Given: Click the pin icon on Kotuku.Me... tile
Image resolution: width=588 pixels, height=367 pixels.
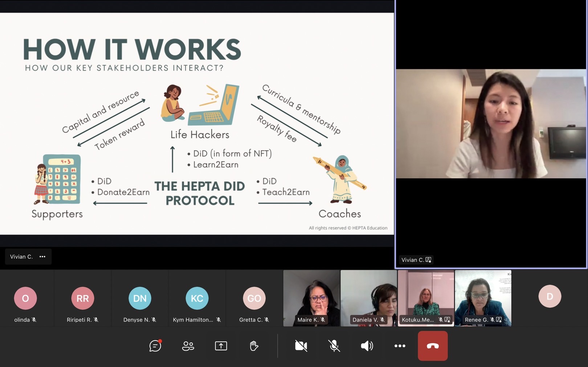Looking at the screenshot, I should point(448,320).
